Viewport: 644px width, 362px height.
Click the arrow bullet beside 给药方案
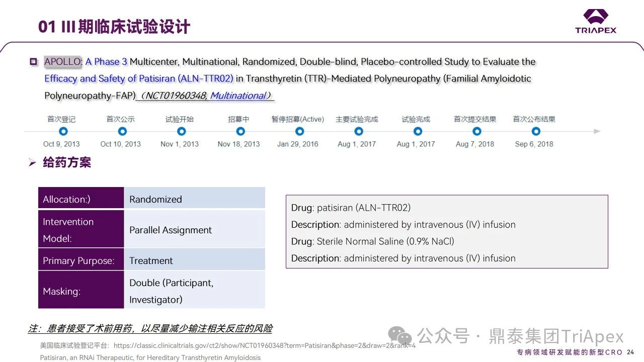pyautogui.click(x=32, y=162)
